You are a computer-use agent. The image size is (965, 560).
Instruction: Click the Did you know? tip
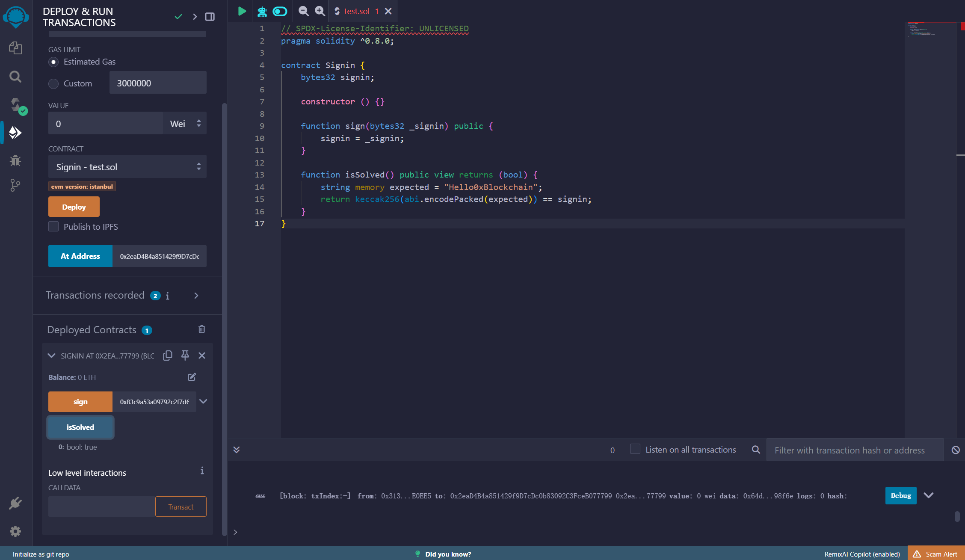443,554
